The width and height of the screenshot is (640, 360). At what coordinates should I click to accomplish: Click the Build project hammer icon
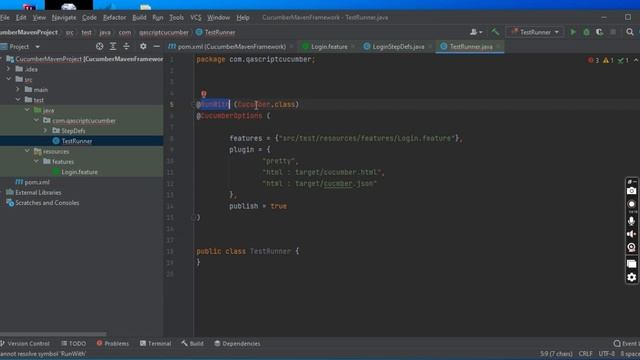495,32
